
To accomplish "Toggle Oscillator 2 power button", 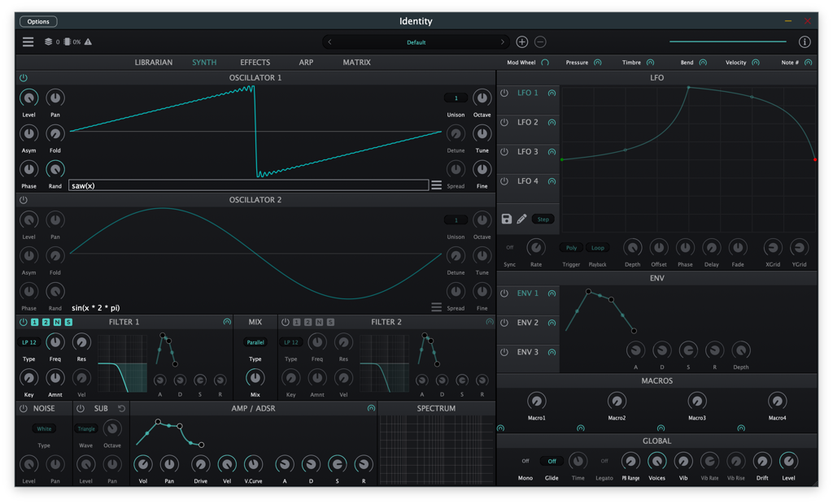I will (24, 200).
